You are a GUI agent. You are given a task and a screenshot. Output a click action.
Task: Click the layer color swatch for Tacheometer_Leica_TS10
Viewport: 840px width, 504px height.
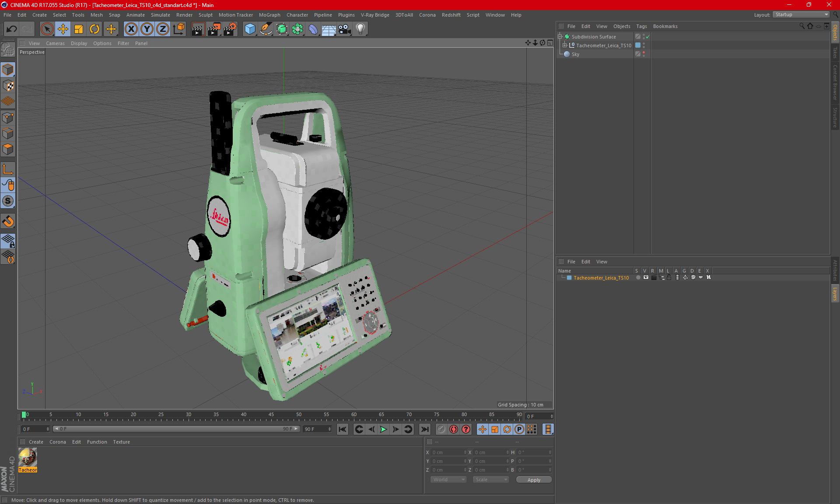coord(569,278)
